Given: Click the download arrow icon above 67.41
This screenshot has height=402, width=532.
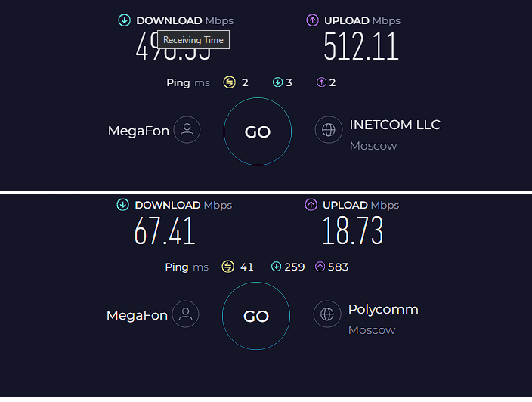Looking at the screenshot, I should click(123, 205).
